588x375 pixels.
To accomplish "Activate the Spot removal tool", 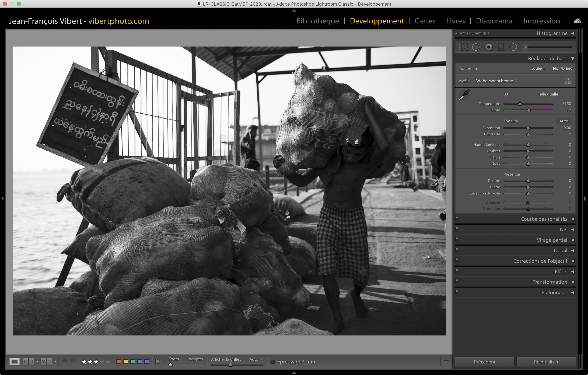I will (x=476, y=47).
